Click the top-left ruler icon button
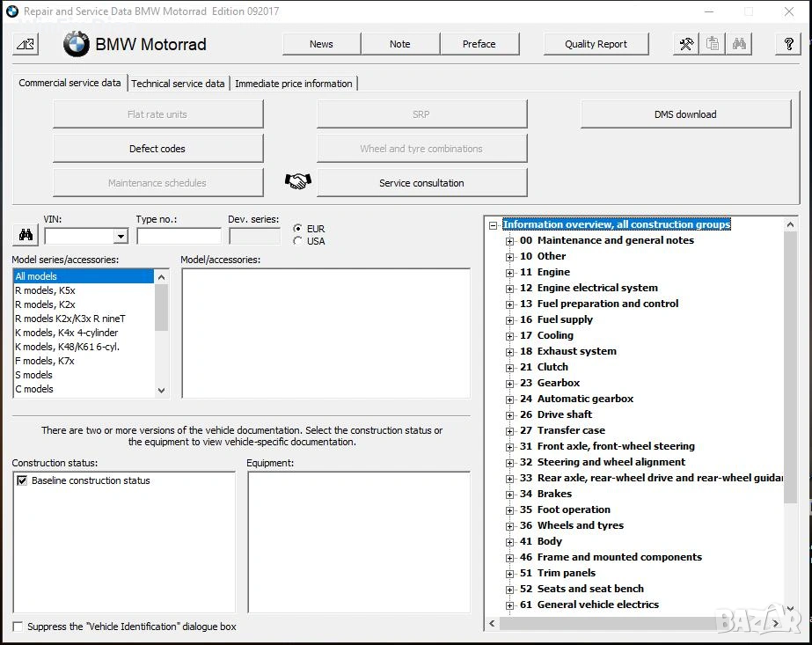Screen dimensions: 812x645 click(x=26, y=44)
